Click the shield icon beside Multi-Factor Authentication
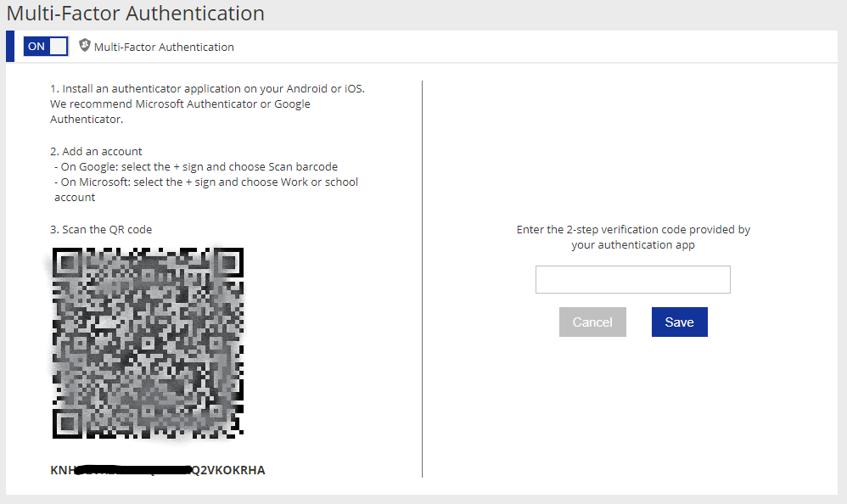 point(84,45)
